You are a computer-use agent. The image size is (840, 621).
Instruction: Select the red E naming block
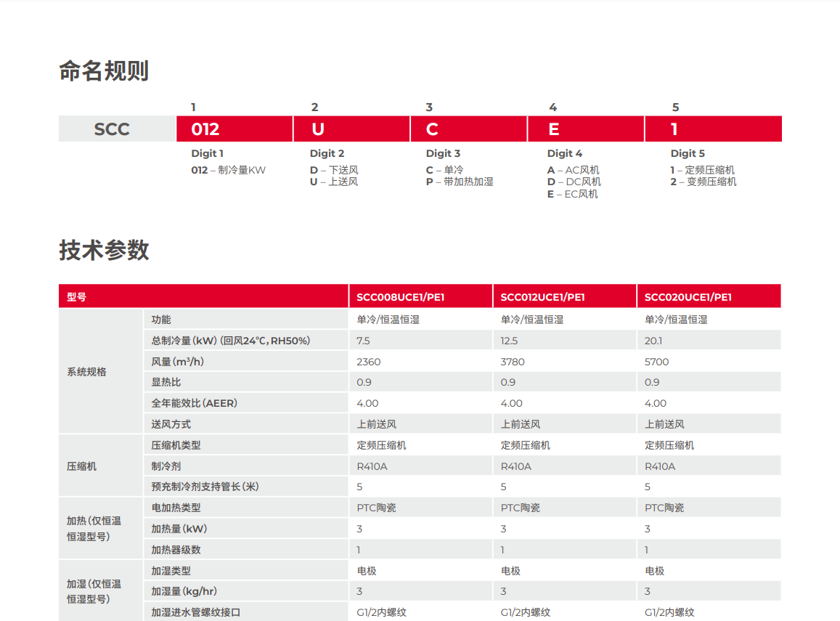point(585,129)
